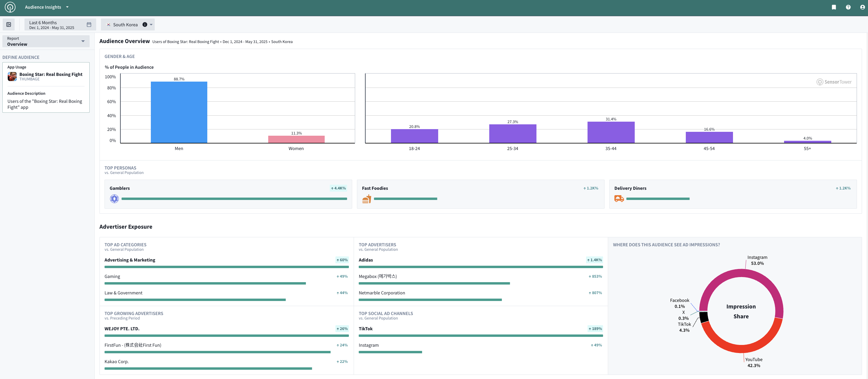
Task: Click the Fast Foodies burger icon
Action: (366, 199)
